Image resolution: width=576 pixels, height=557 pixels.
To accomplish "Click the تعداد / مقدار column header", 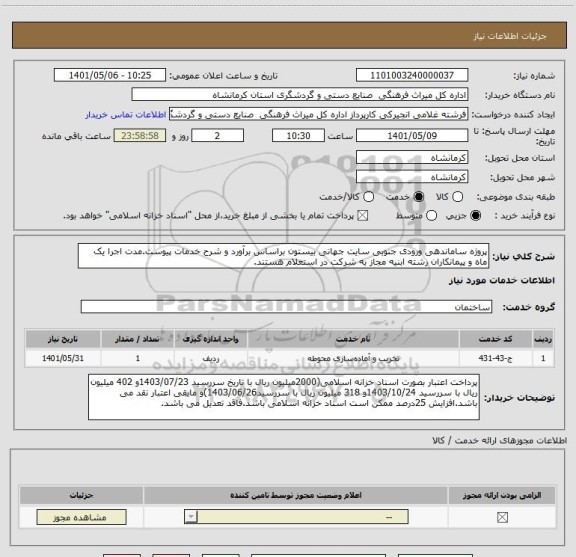I will coord(137,339).
